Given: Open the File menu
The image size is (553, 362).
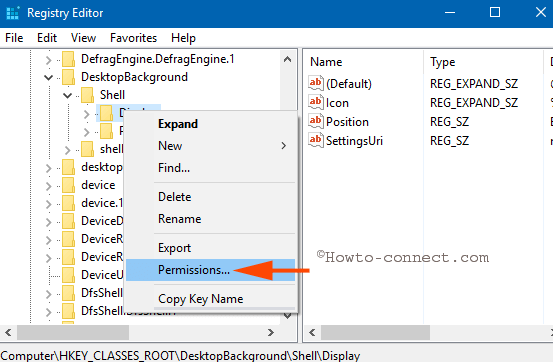Looking at the screenshot, I should tap(14, 38).
